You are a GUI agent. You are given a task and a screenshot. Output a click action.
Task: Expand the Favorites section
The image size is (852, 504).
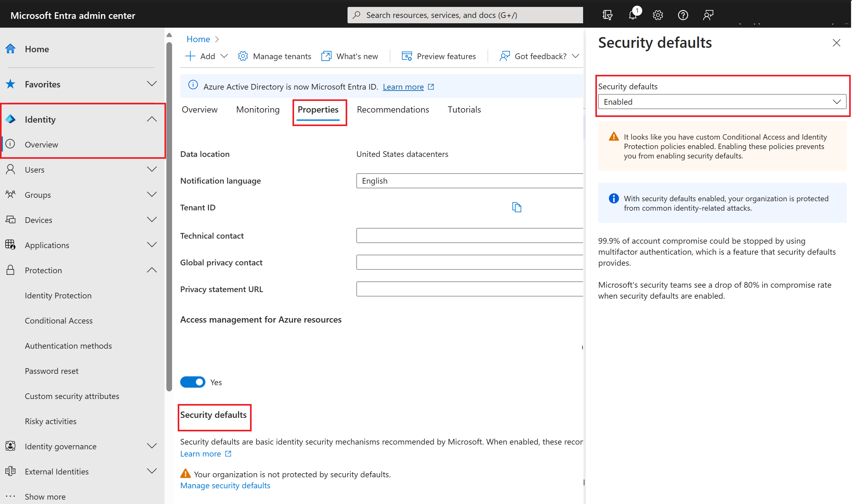click(x=152, y=84)
